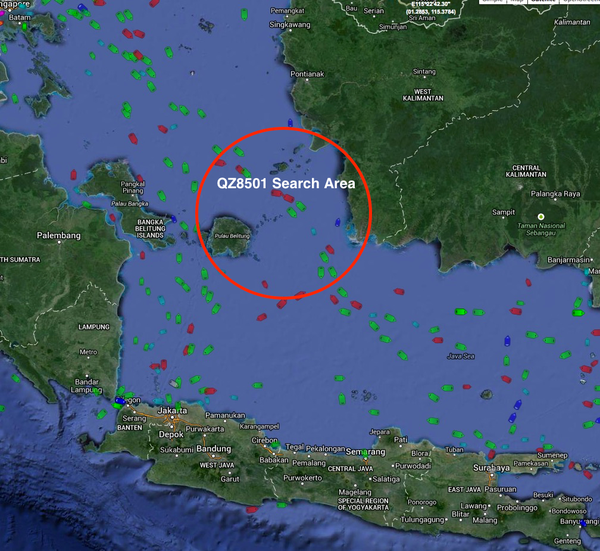Click the green circle marker above Taman Nasional Sebangau
Image resolution: width=600 pixels, height=551 pixels.
point(541,217)
